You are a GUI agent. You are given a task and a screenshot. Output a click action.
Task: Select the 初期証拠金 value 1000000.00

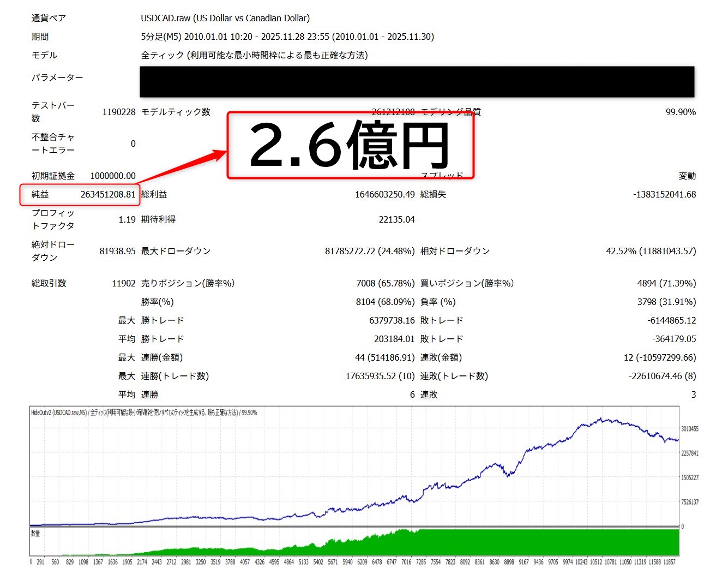click(113, 176)
